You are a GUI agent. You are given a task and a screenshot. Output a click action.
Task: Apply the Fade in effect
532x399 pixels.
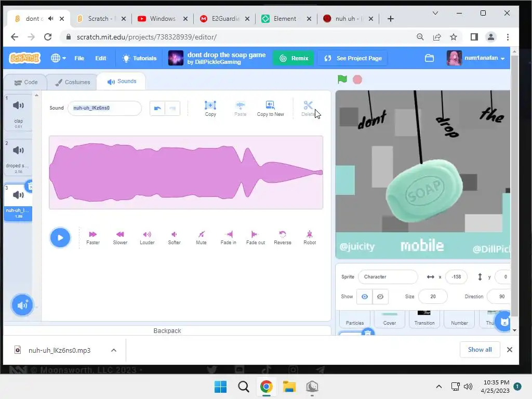tap(229, 238)
